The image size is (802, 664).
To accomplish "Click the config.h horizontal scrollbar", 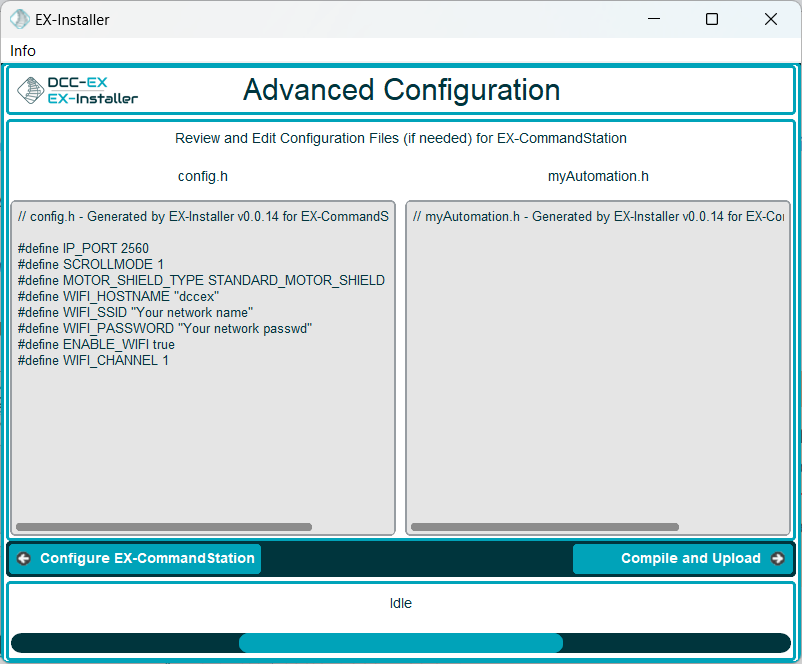I will pos(164,527).
